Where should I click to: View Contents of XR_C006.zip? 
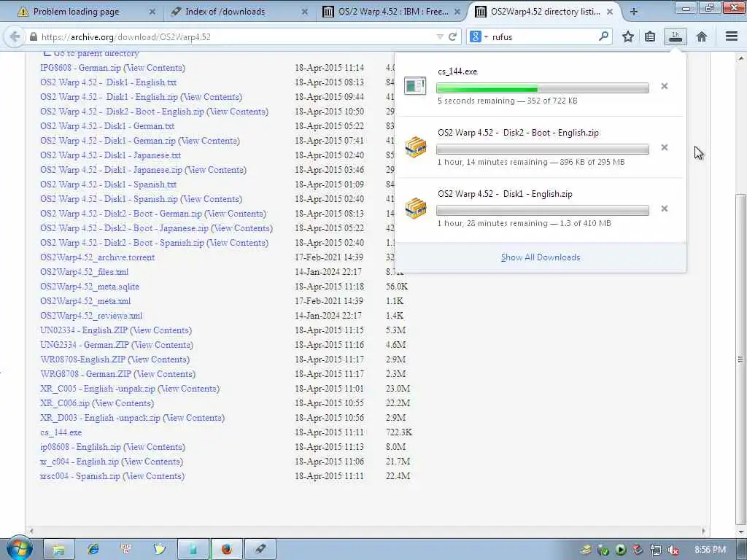123,402
